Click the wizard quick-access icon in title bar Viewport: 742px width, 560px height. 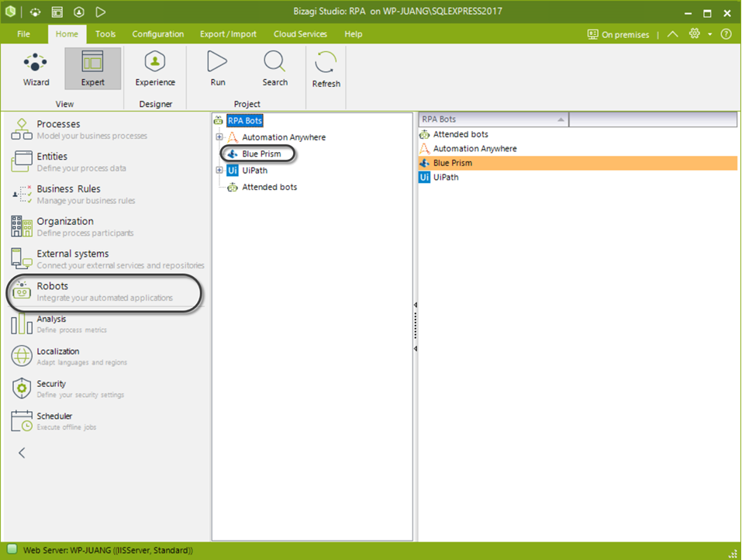pos(36,12)
